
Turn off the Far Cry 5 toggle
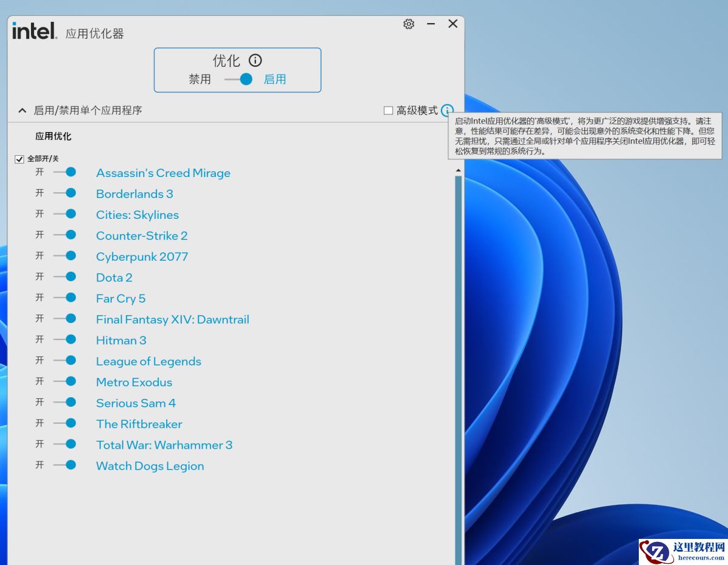[x=64, y=298]
